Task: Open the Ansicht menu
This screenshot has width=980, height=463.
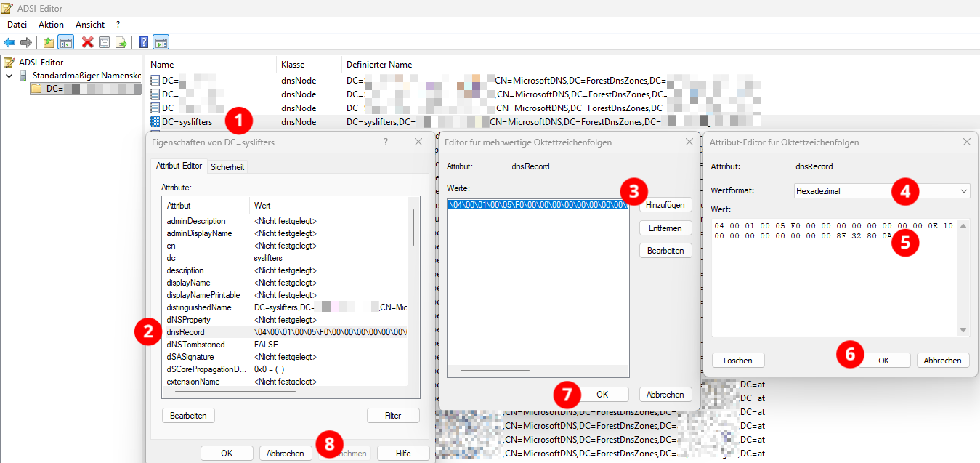Action: [90, 25]
